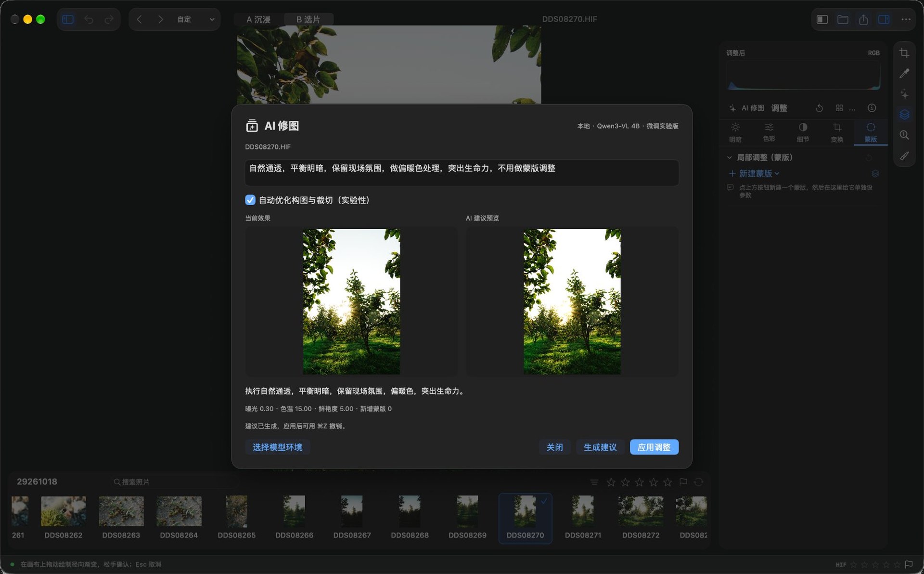
Task: Switch to the B 选片 tab
Action: point(308,19)
